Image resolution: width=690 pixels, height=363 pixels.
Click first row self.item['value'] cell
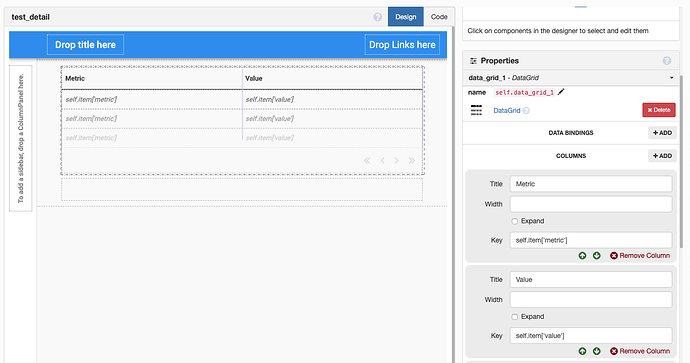pos(333,99)
